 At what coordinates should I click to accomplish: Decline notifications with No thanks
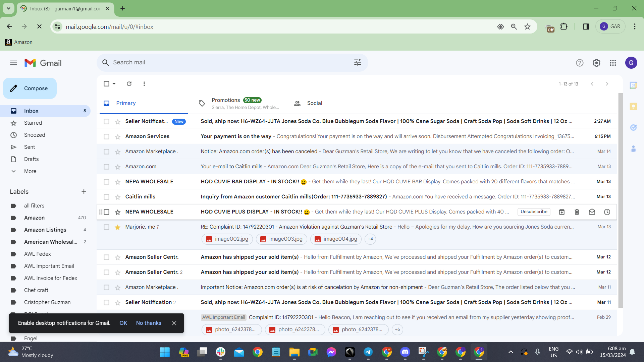click(149, 323)
